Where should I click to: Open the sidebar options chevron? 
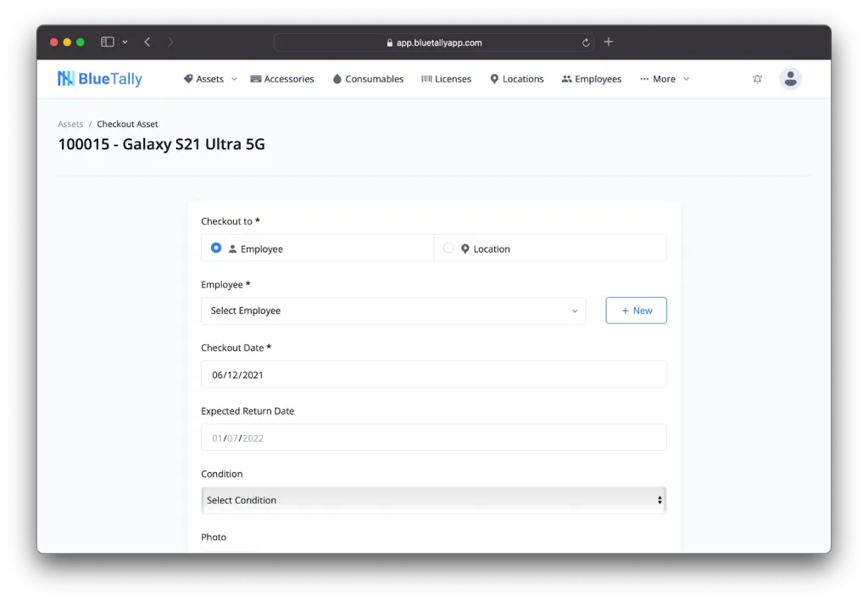tap(125, 42)
